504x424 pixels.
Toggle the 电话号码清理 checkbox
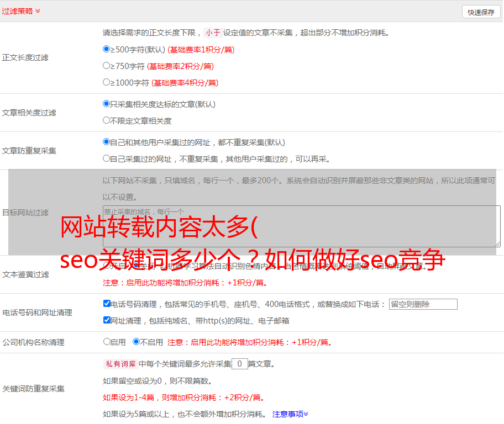107,304
